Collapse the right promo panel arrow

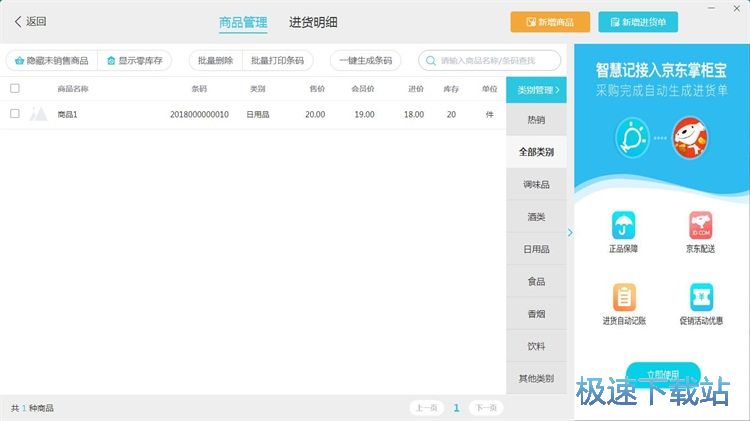tap(570, 233)
